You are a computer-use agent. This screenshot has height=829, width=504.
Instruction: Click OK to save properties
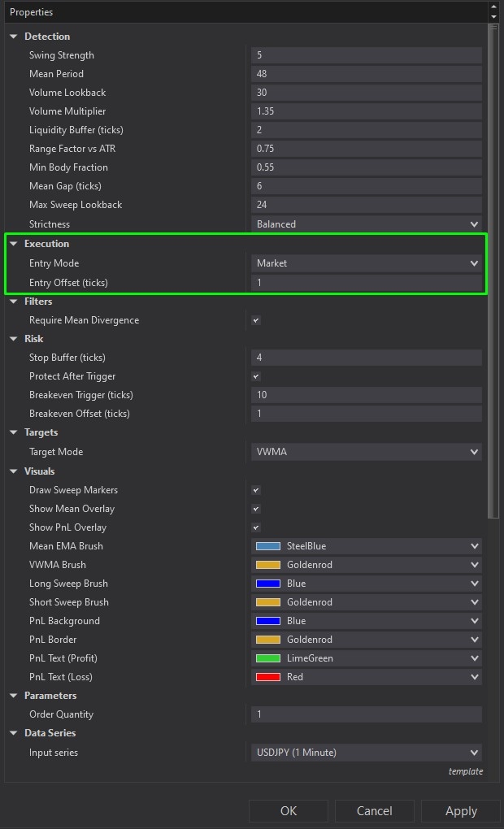pyautogui.click(x=289, y=810)
